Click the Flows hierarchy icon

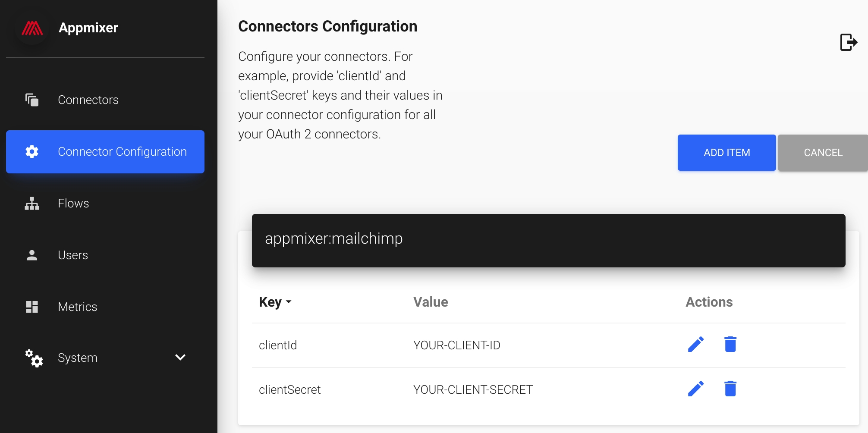32,203
